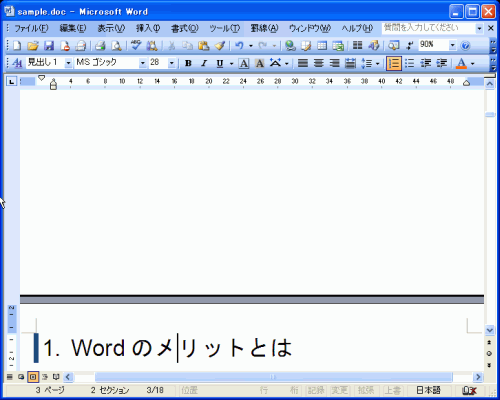Toggle Show/Hide paragraph marks
The height and width of the screenshot is (400, 500).
[410, 45]
